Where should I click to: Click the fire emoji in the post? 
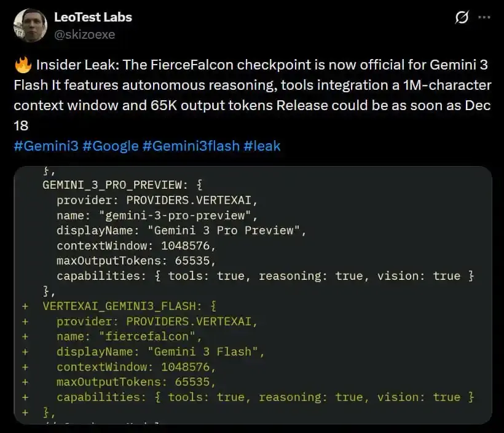pos(23,65)
